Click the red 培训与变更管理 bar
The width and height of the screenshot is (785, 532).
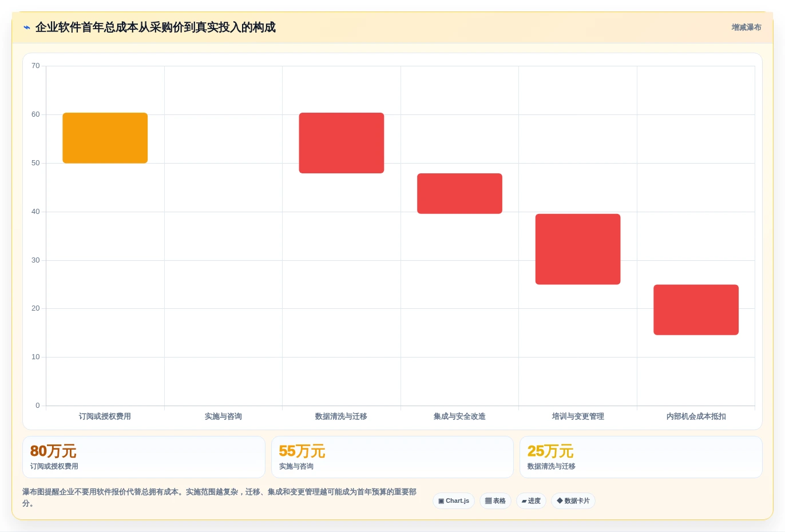(x=578, y=249)
